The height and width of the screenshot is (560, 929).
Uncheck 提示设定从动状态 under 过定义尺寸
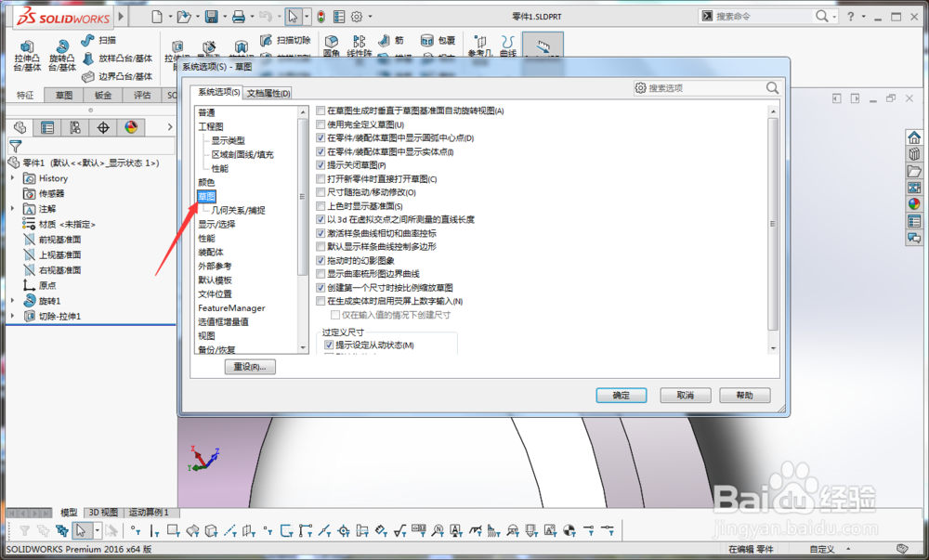click(330, 345)
